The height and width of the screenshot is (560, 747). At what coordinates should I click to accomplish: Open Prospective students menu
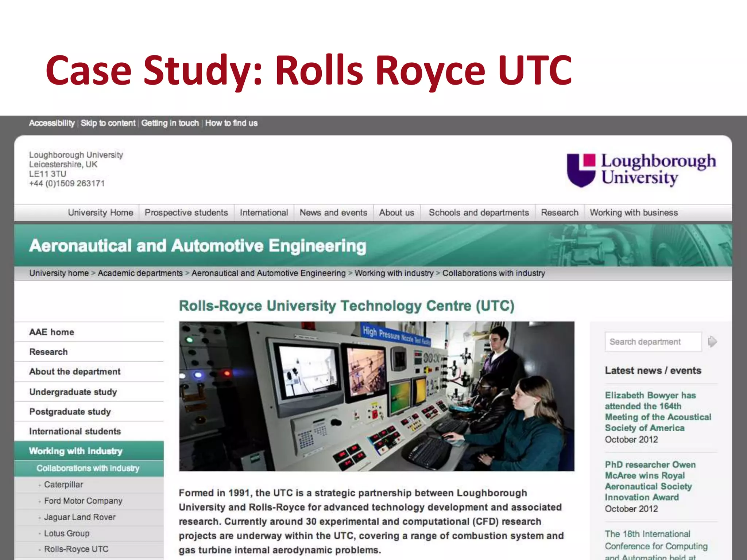coord(186,213)
